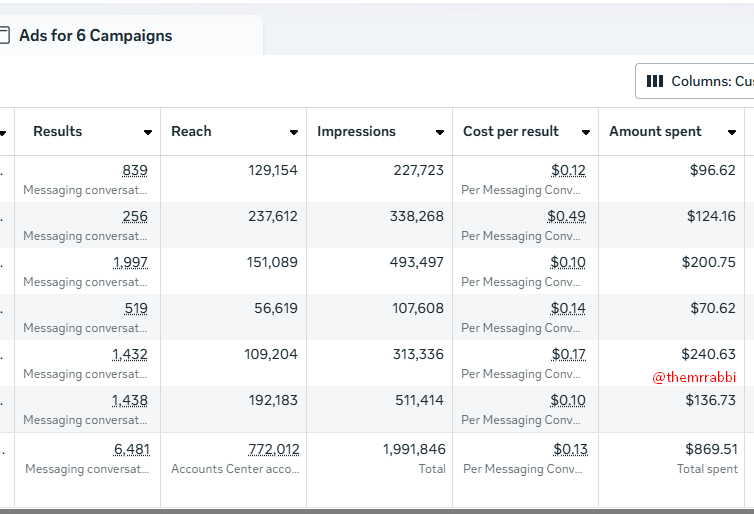
Task: Open the 256 results link
Action: (135, 217)
